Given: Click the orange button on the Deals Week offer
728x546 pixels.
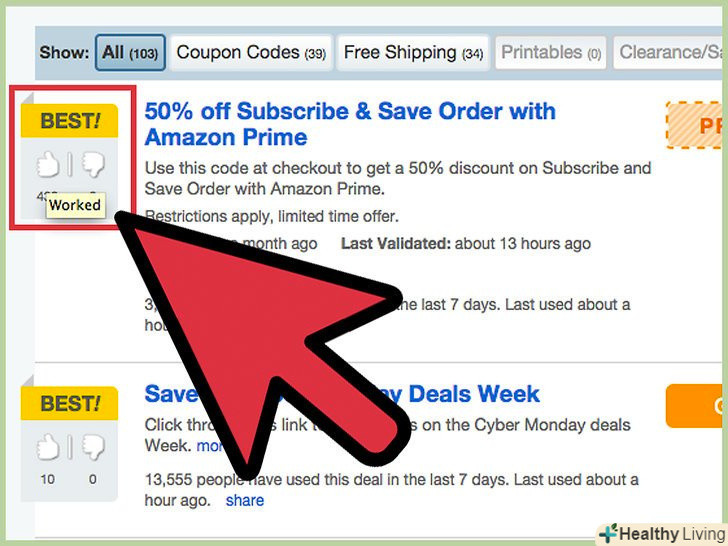Looking at the screenshot, I should click(x=698, y=406).
